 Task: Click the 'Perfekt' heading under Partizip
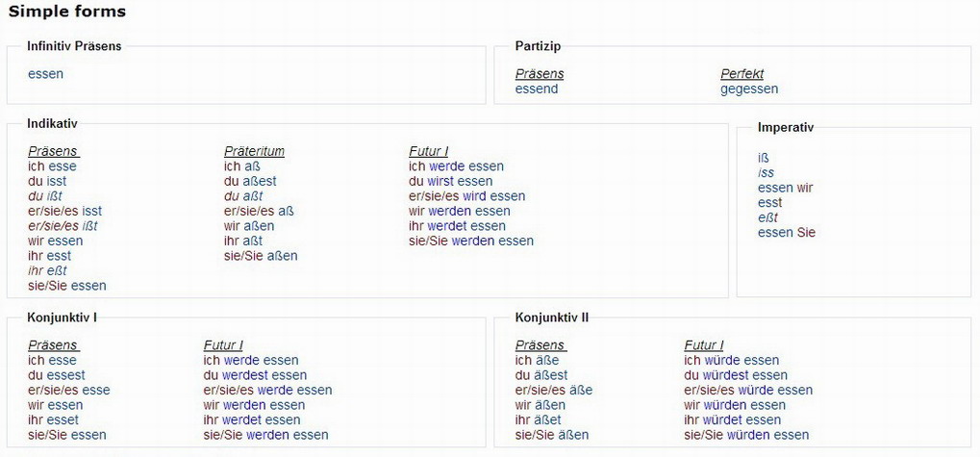pos(741,74)
